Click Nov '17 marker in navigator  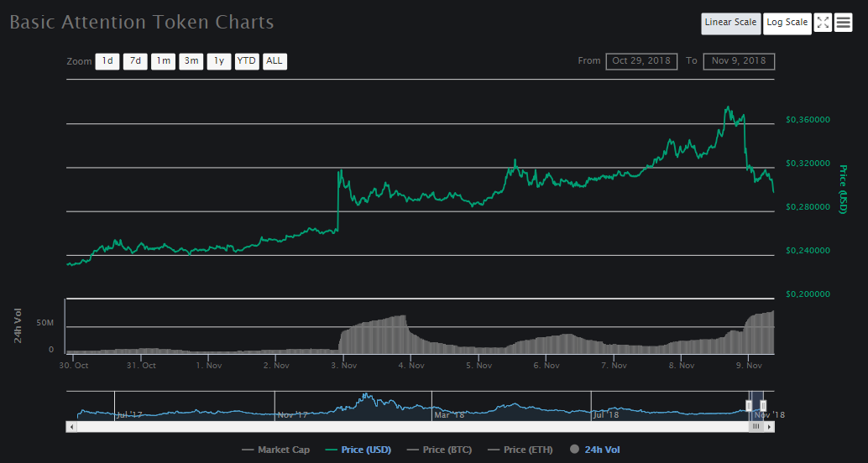click(x=293, y=415)
